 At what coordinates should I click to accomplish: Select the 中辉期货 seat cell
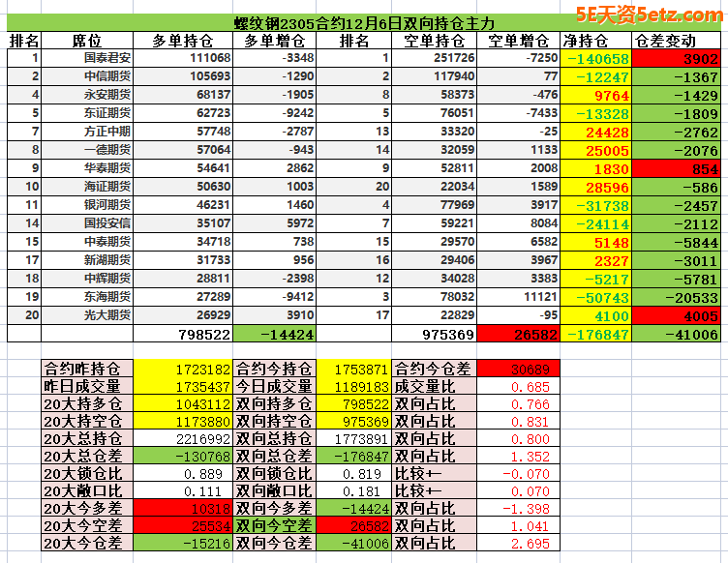tap(87, 279)
